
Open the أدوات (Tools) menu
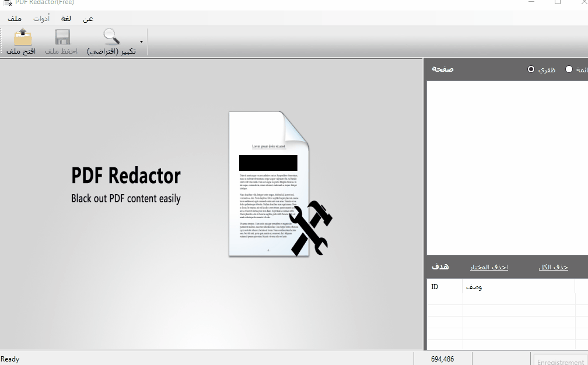41,18
